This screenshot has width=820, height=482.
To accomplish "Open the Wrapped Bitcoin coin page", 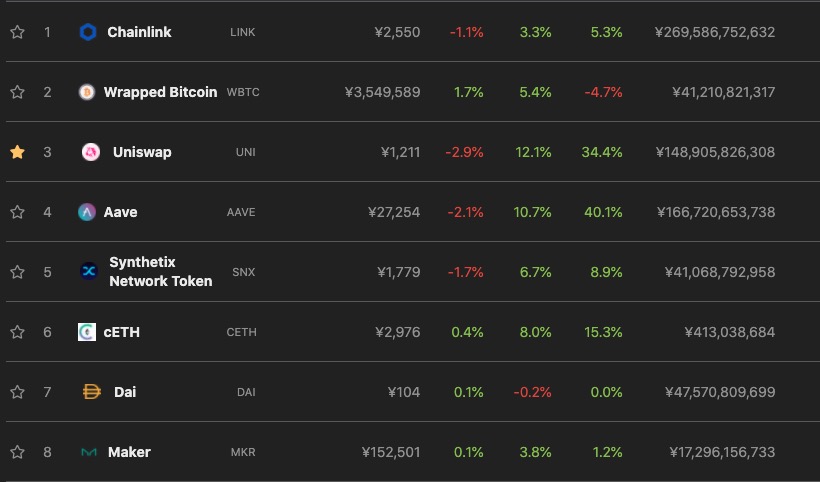I will coord(160,92).
